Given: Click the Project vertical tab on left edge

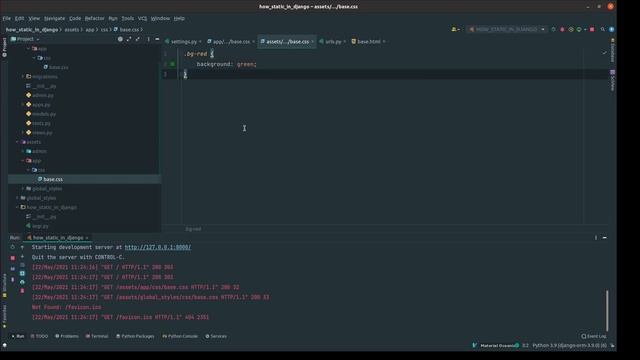Looking at the screenshot, I should point(4,47).
